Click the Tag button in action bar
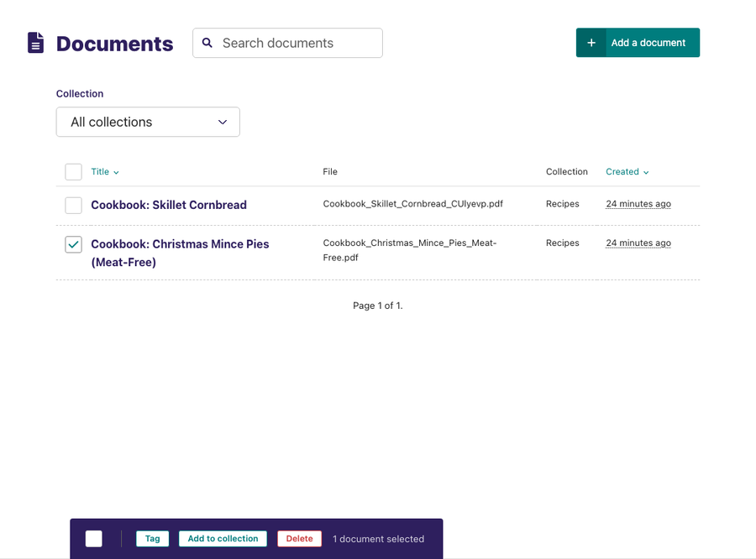The image size is (756, 559). click(152, 538)
